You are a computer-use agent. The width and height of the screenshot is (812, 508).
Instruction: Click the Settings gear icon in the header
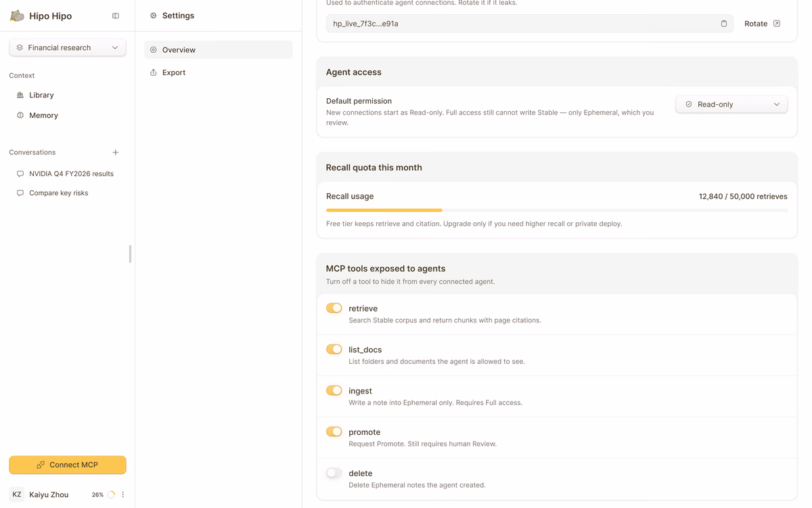[x=153, y=16]
